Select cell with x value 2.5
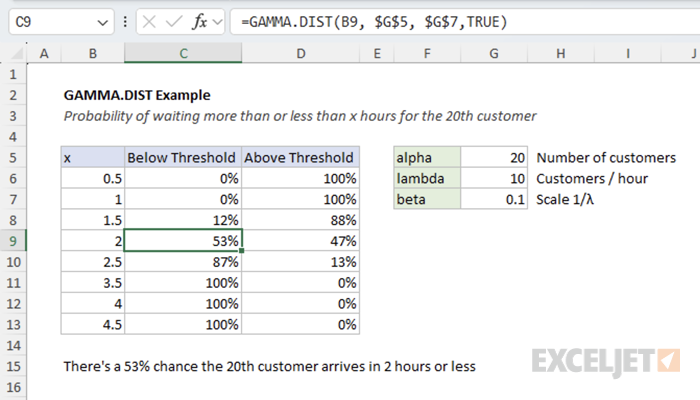Image resolution: width=700 pixels, height=400 pixels. coord(93,262)
